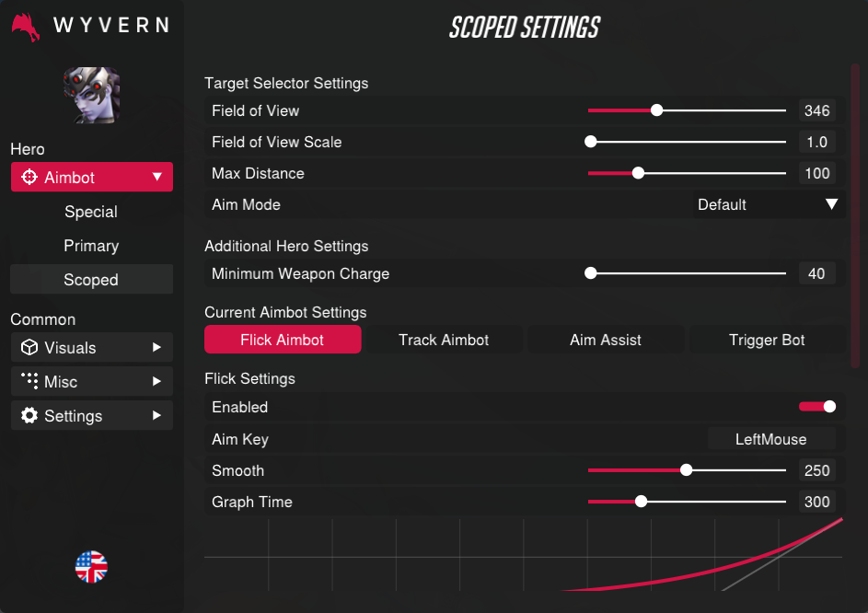Collapse the Aimbot menu arrow
This screenshot has width=868, height=613.
157,177
